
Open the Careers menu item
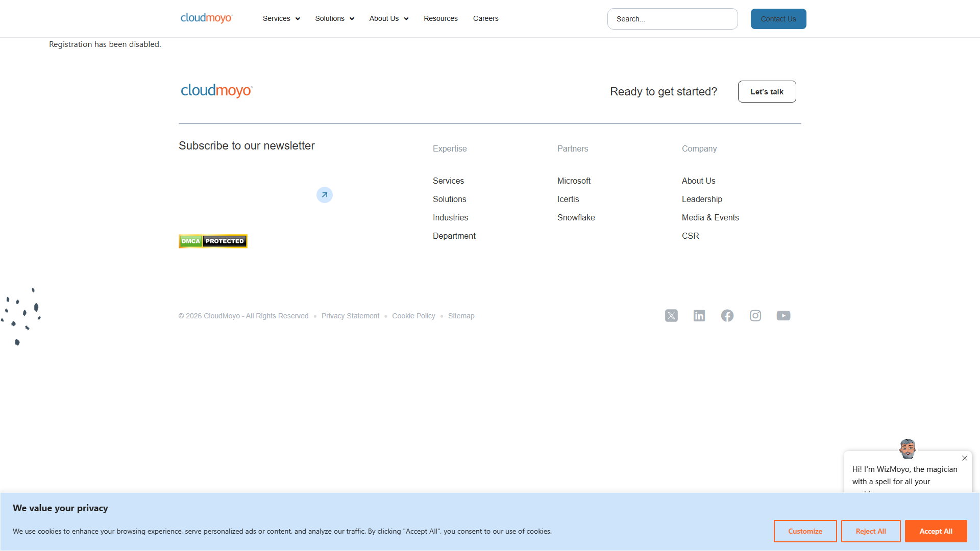pos(485,19)
